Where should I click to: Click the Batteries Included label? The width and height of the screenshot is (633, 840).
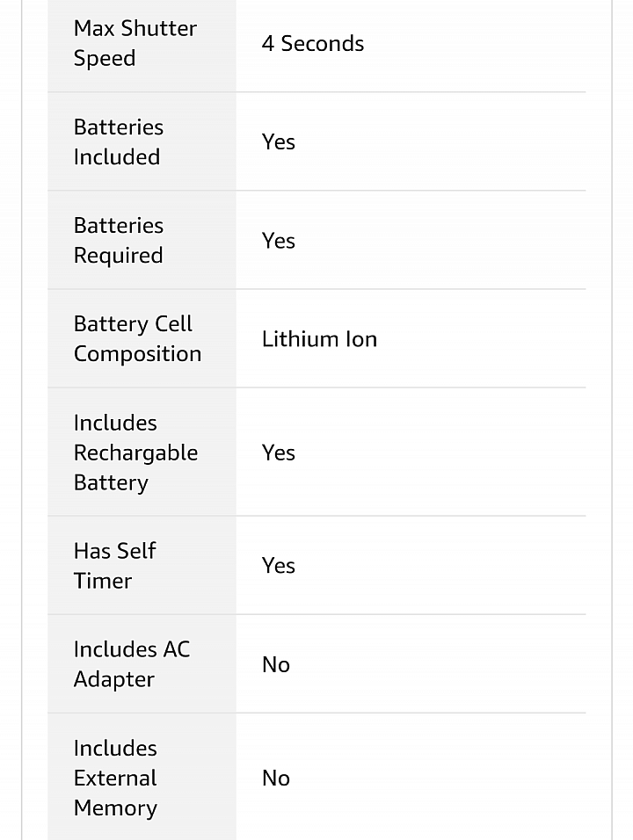point(119,142)
